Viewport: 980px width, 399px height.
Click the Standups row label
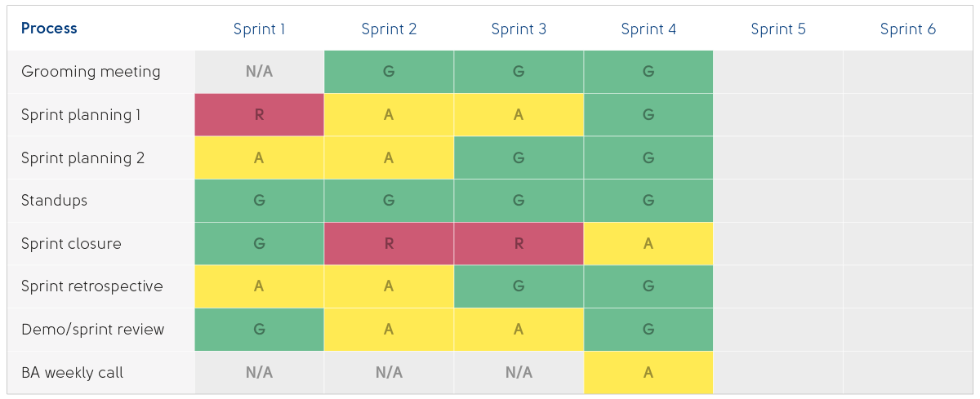tap(54, 201)
